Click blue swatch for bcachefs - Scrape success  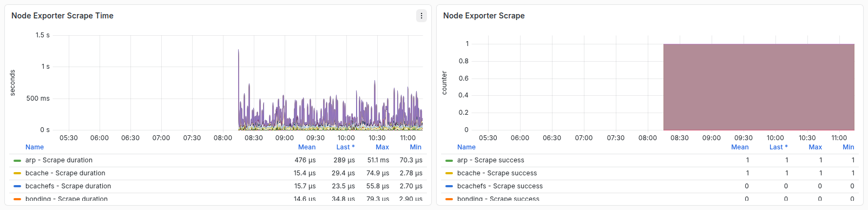(x=449, y=186)
